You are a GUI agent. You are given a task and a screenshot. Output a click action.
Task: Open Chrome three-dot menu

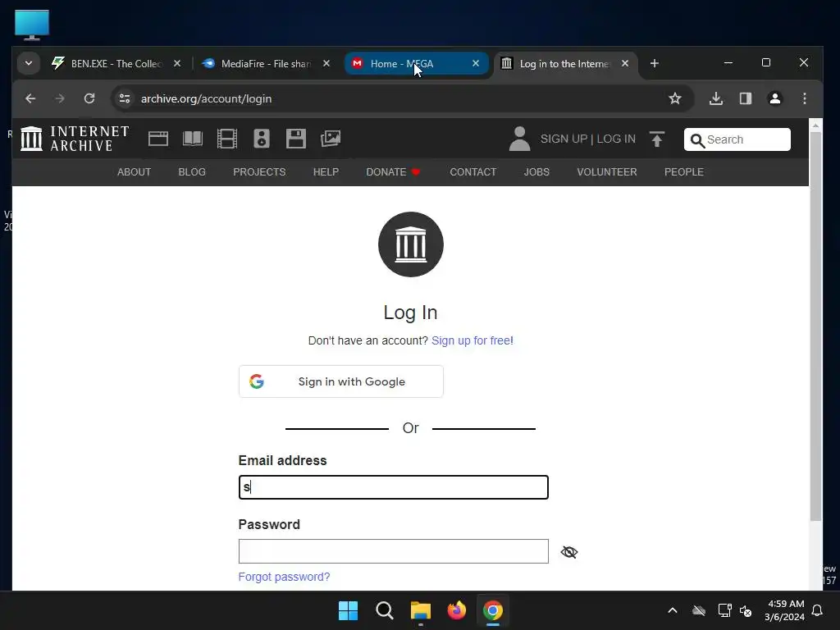tap(804, 98)
